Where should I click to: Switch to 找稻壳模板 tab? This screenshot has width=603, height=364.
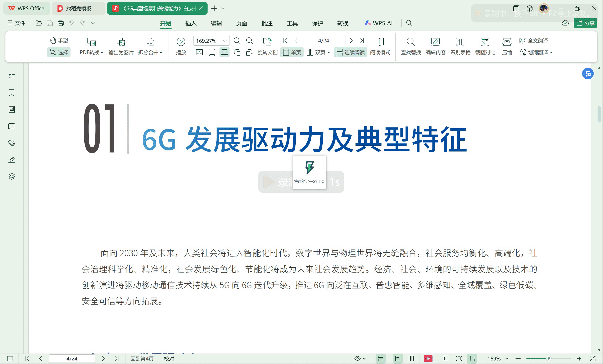point(78,8)
